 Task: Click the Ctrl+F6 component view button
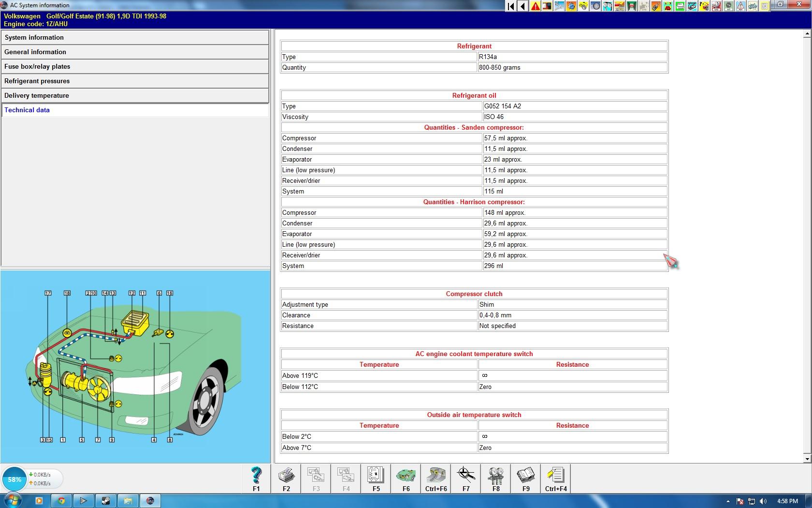click(x=436, y=478)
